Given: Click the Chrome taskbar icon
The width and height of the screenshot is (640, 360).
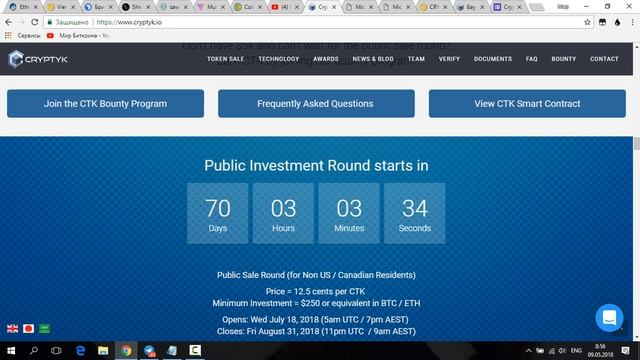Looking at the screenshot, I should coord(126,351).
